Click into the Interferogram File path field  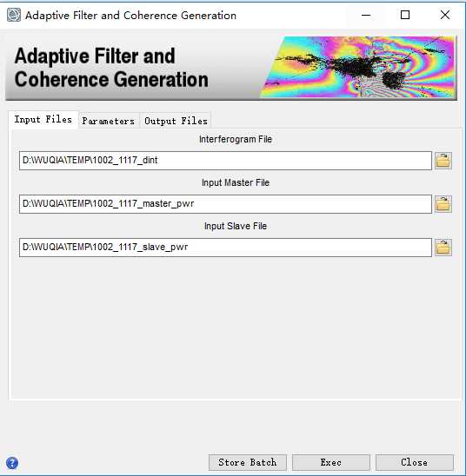pyautogui.click(x=225, y=161)
